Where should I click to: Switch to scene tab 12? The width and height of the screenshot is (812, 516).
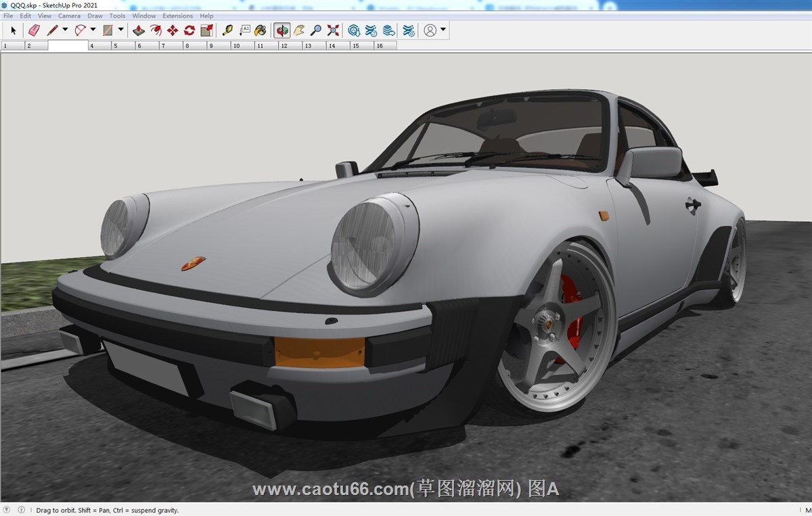pos(289,46)
